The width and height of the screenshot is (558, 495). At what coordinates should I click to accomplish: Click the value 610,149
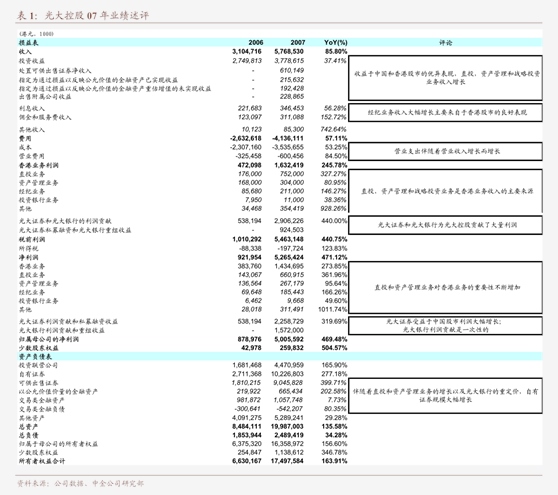pos(291,70)
